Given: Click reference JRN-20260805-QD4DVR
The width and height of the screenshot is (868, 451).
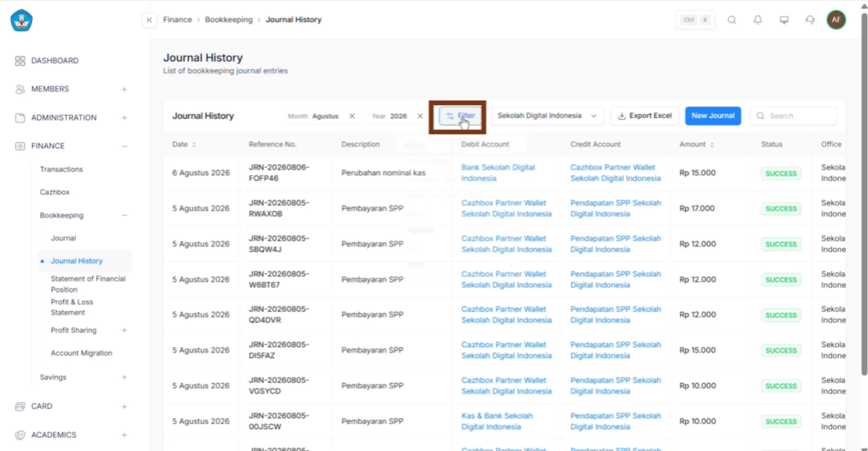Looking at the screenshot, I should coord(279,314).
